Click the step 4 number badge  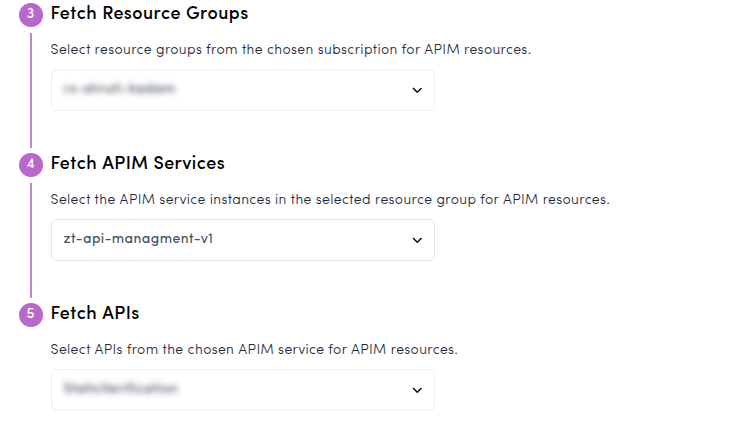[30, 164]
